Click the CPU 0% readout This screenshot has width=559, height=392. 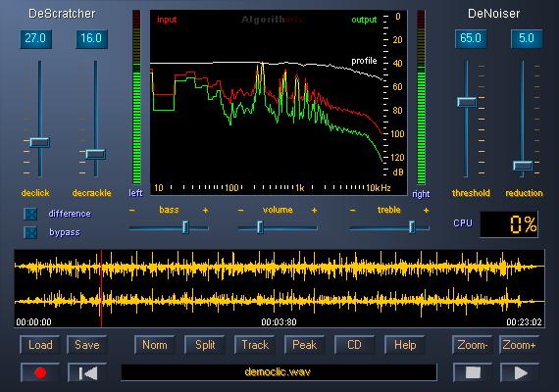509,224
